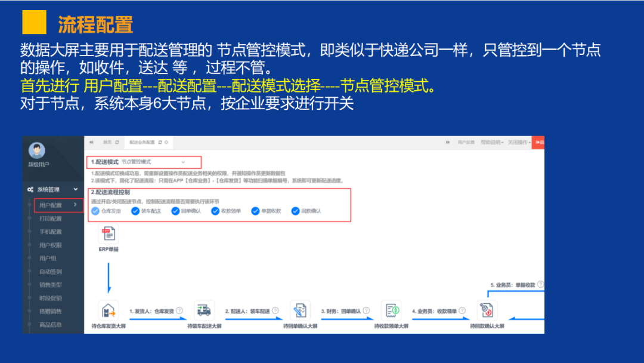Select 手机配置 in the sidebar
The image size is (644, 363).
click(x=51, y=232)
